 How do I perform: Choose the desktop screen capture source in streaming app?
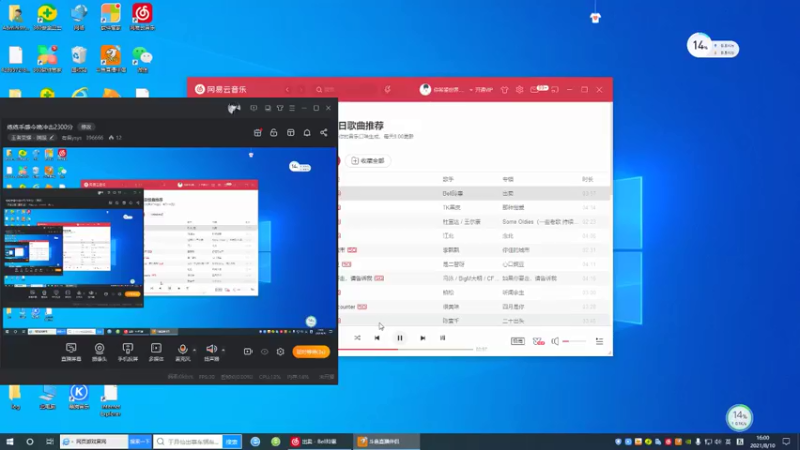71,352
